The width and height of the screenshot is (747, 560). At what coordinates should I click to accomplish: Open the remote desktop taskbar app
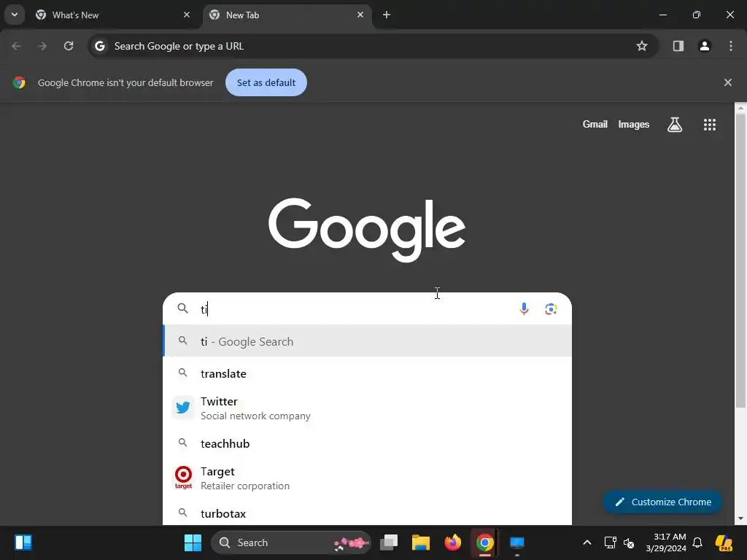click(517, 542)
